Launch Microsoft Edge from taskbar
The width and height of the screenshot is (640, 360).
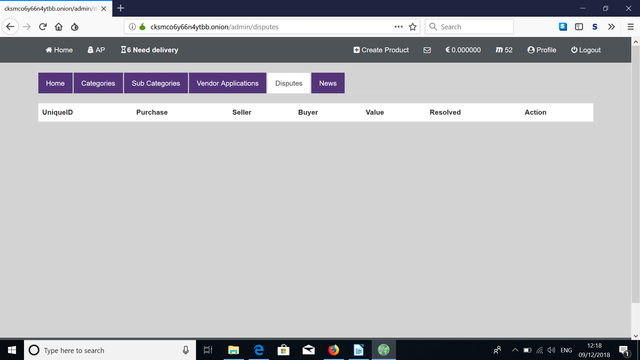coord(259,350)
